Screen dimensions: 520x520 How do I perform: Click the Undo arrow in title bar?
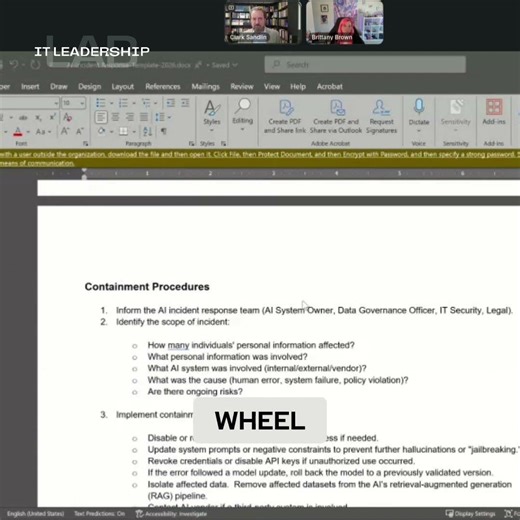[x=14, y=64]
